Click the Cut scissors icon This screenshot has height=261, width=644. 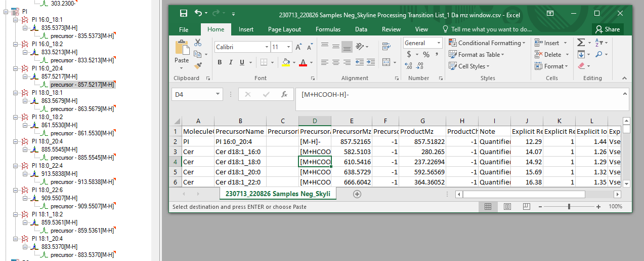pyautogui.click(x=197, y=43)
